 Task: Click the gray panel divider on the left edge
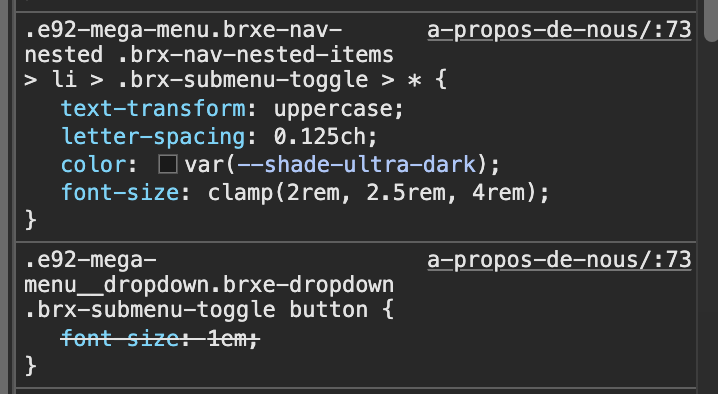(4, 197)
